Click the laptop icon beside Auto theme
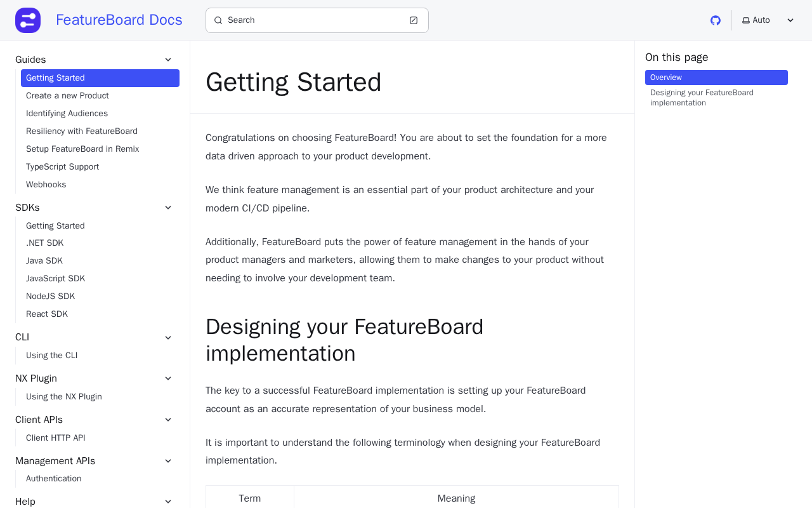 [x=746, y=20]
